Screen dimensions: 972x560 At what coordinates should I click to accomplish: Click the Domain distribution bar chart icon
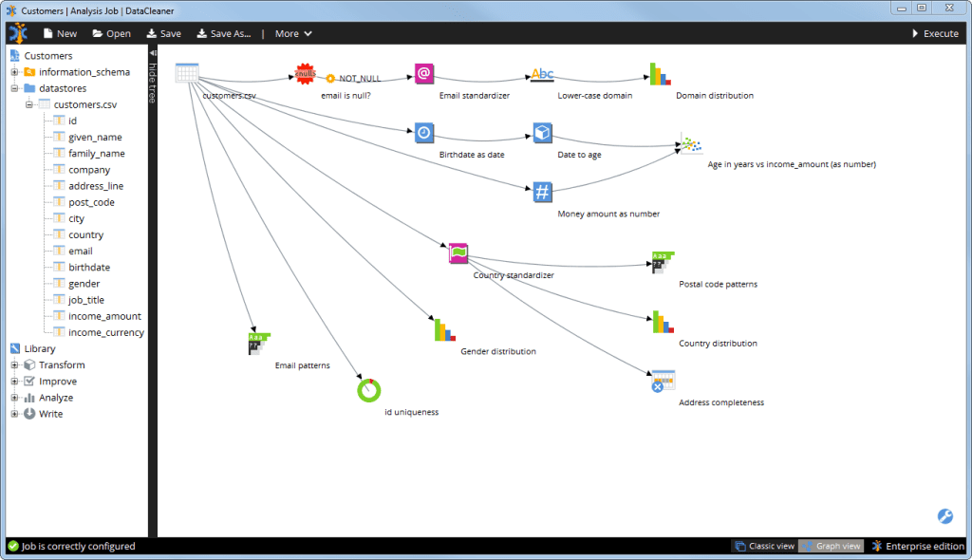tap(660, 74)
